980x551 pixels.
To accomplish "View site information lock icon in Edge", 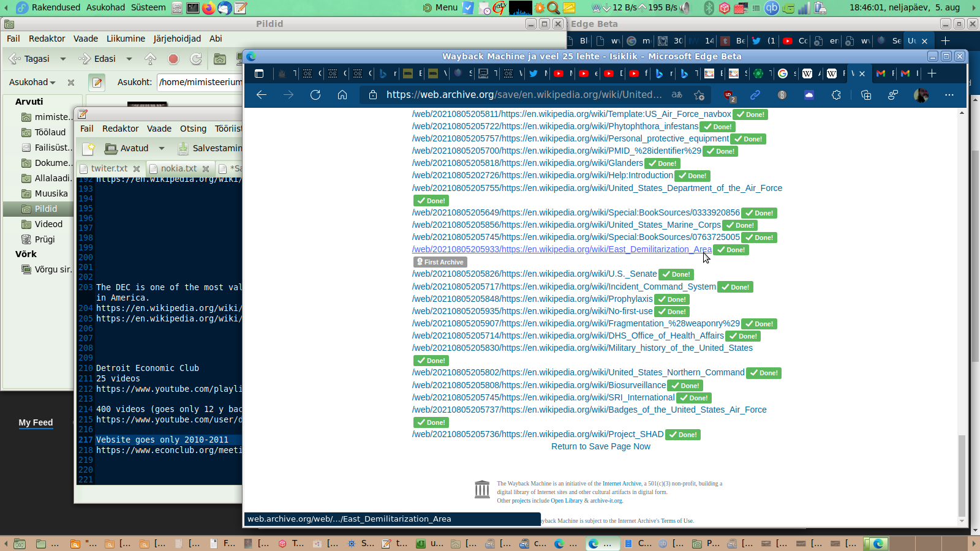I will tap(372, 95).
